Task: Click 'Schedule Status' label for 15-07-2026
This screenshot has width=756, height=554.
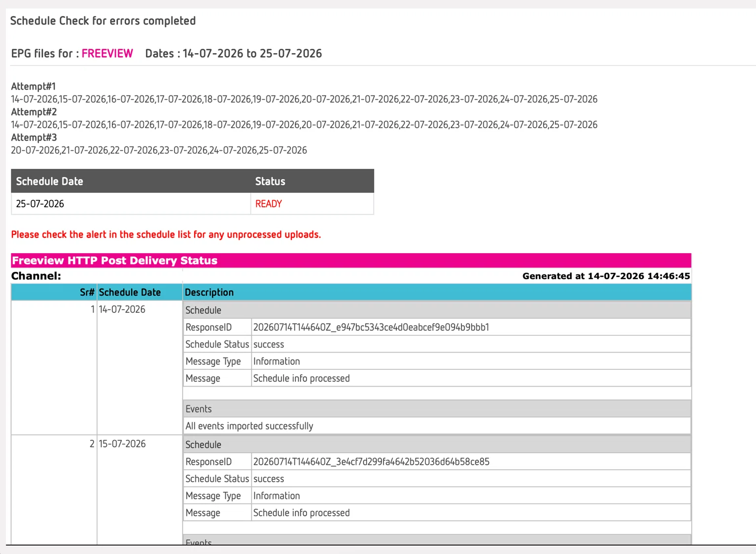Action: (217, 479)
